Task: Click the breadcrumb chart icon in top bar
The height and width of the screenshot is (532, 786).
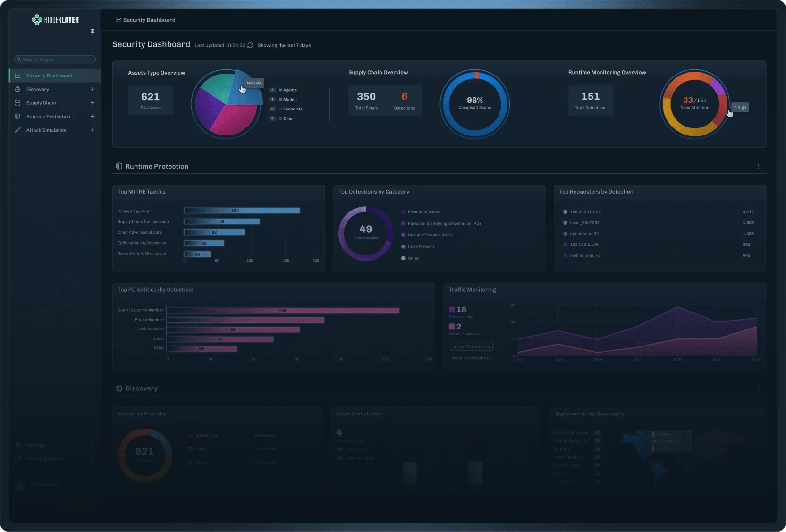Action: [118, 20]
